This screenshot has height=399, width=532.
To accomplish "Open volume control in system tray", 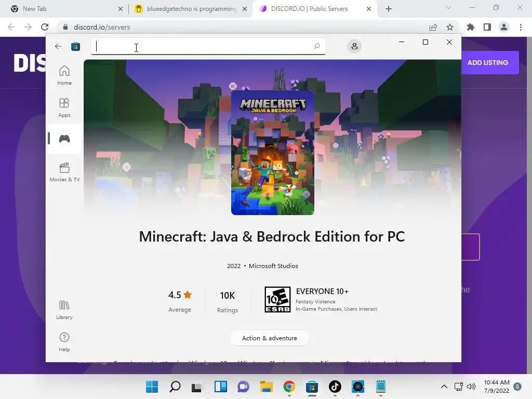I will pos(471,387).
